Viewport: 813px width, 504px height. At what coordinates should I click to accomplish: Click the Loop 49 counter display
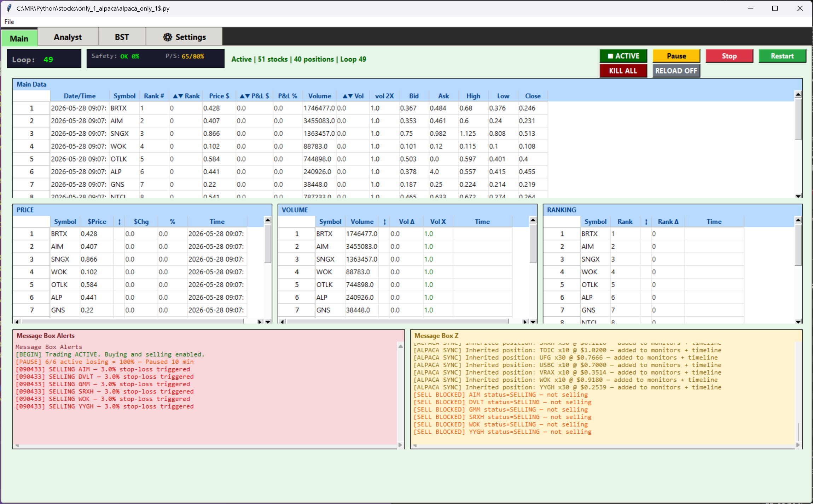pos(44,59)
